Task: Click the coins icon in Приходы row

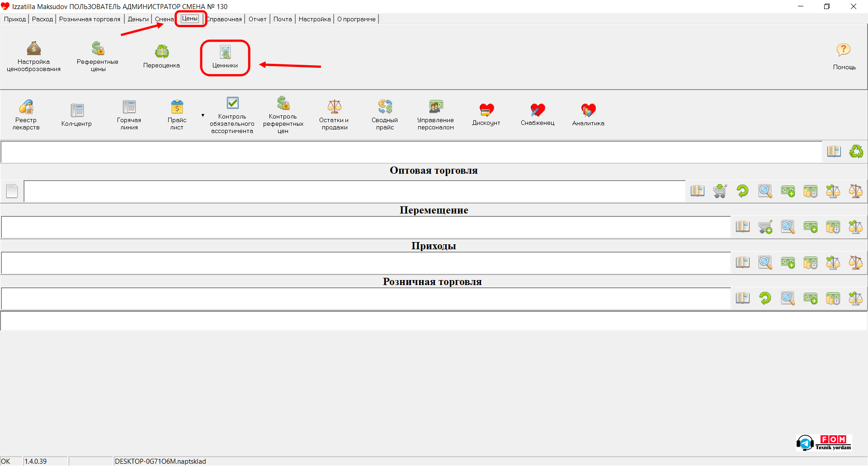Action: pos(811,262)
